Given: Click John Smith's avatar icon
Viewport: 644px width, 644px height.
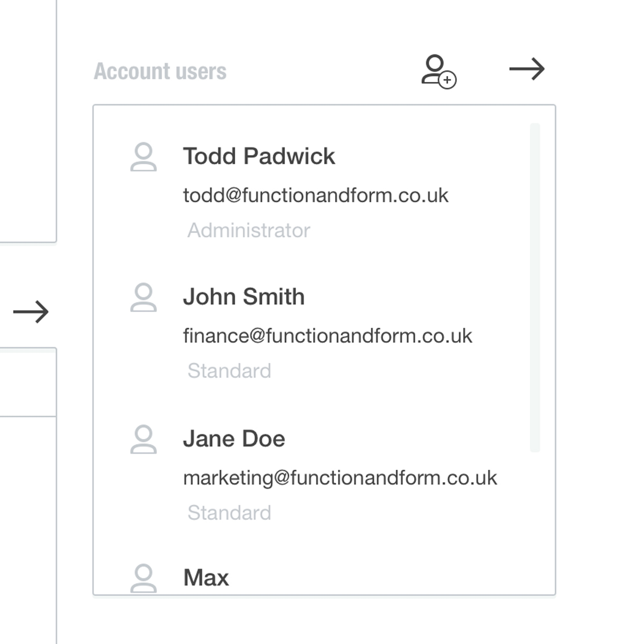Looking at the screenshot, I should pos(143,297).
